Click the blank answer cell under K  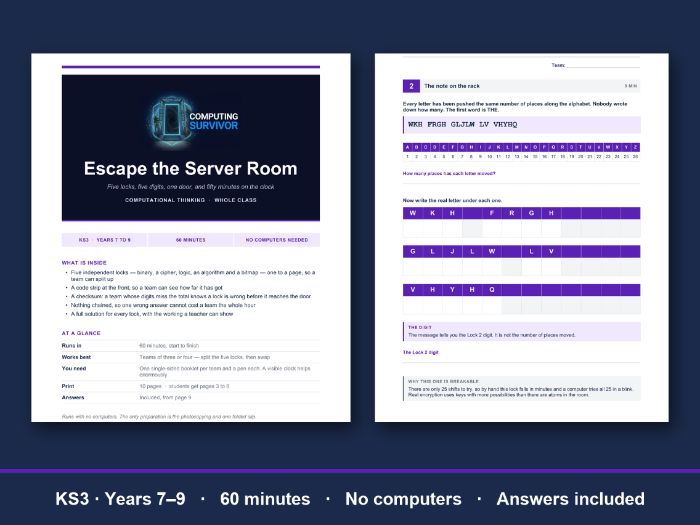click(x=433, y=229)
